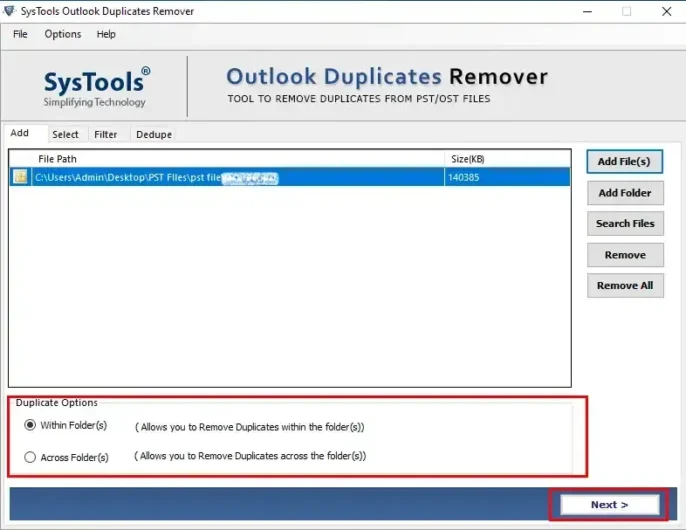Switch to the Add tab
This screenshot has height=530, width=686.
click(20, 133)
